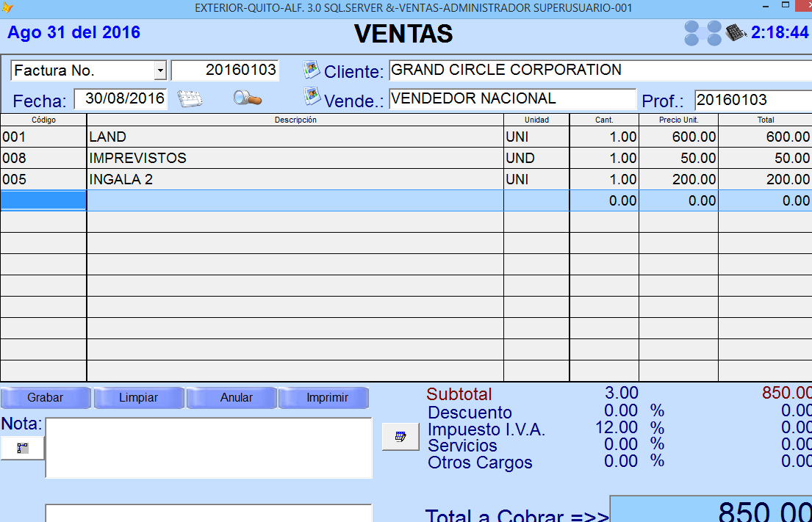Click the calendar icon next to Fecha
The image size is (812, 522).
tap(190, 99)
